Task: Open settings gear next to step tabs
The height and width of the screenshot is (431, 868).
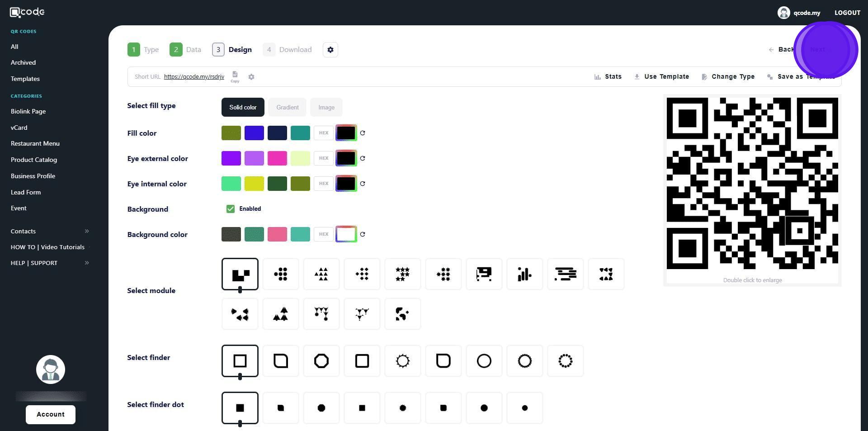Action: click(330, 50)
